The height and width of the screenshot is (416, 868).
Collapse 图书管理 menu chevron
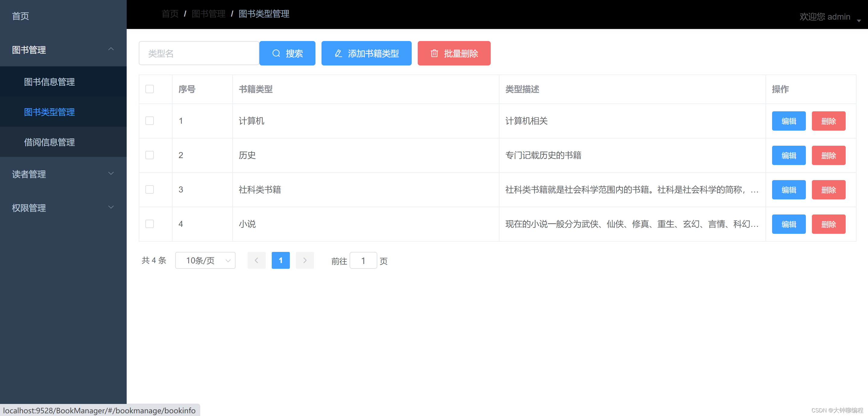coord(111,49)
